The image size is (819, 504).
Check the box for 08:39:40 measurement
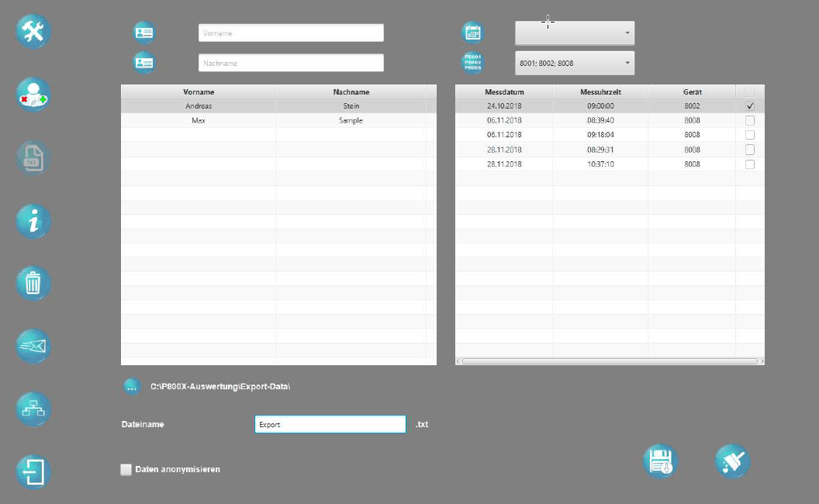[x=749, y=120]
